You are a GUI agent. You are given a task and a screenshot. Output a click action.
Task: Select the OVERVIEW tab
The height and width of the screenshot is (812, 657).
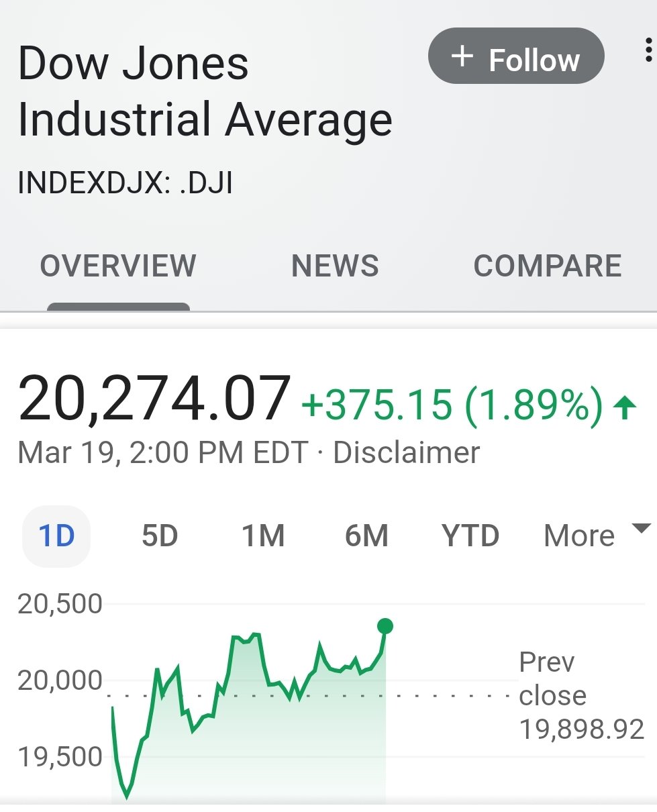tap(118, 266)
